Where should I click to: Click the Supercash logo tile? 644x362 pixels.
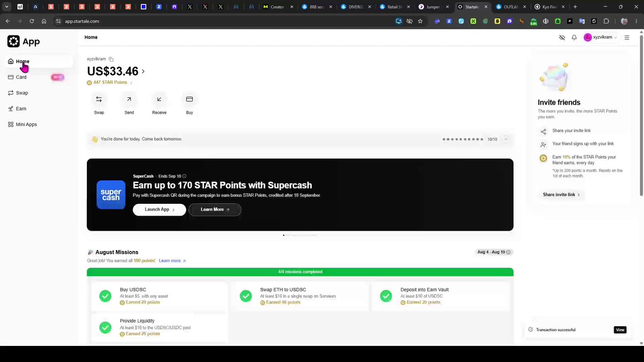click(111, 195)
